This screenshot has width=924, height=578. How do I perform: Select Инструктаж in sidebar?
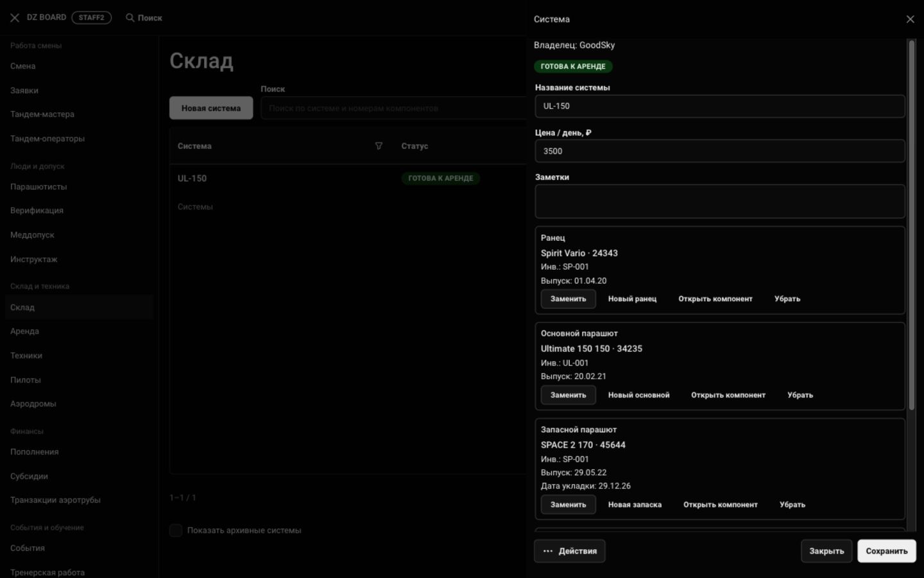tap(34, 259)
